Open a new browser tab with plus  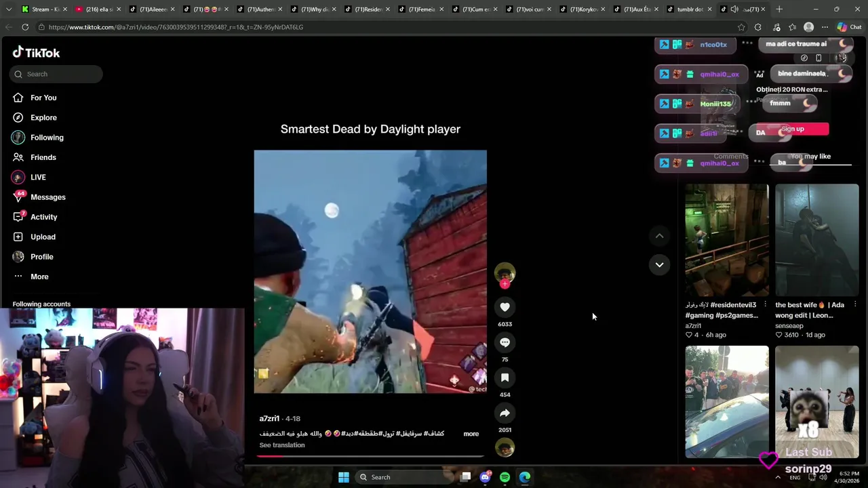(x=779, y=9)
